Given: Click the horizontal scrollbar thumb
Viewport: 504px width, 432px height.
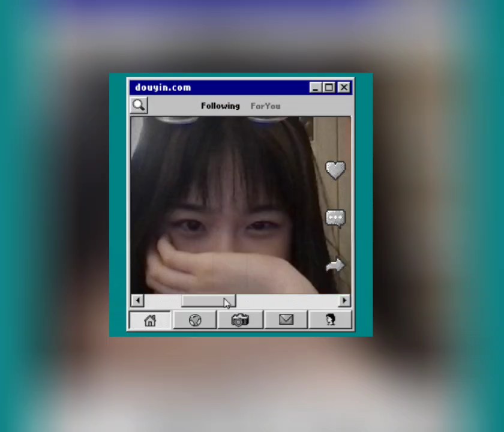Looking at the screenshot, I should [208, 301].
